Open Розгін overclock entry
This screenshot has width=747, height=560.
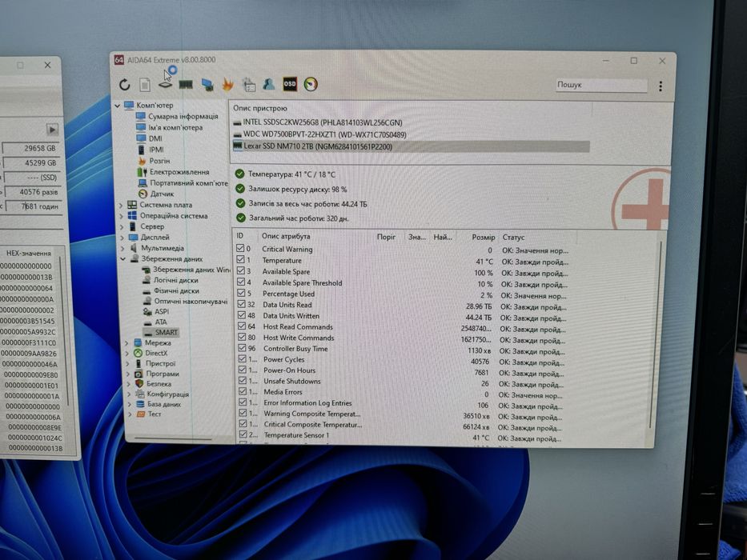coord(159,161)
